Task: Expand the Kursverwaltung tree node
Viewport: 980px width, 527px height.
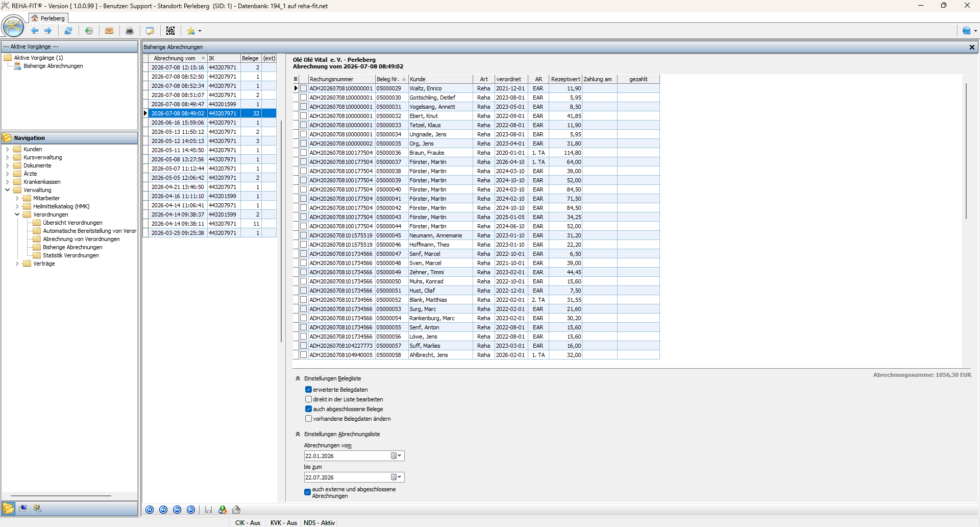Action: (8, 157)
